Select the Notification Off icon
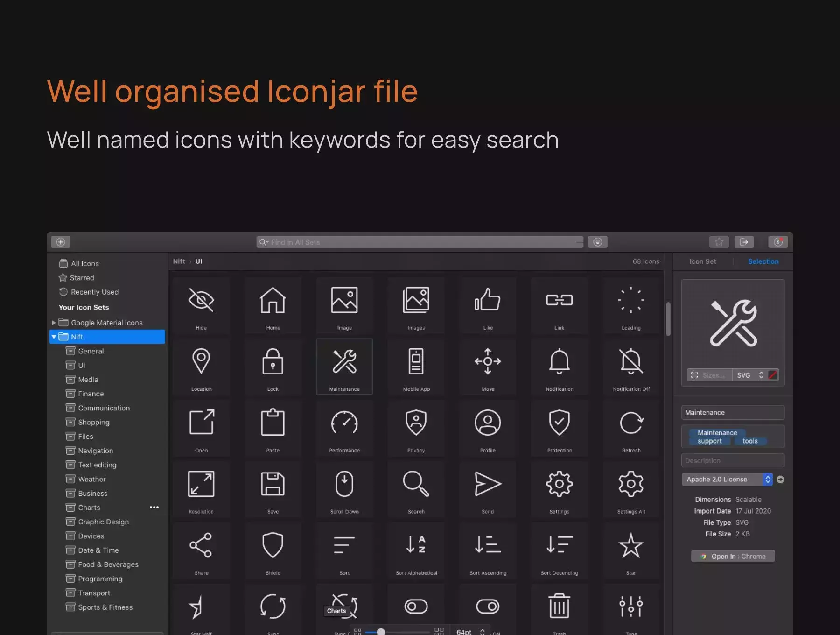Screen dimensions: 840x635 tap(631, 367)
